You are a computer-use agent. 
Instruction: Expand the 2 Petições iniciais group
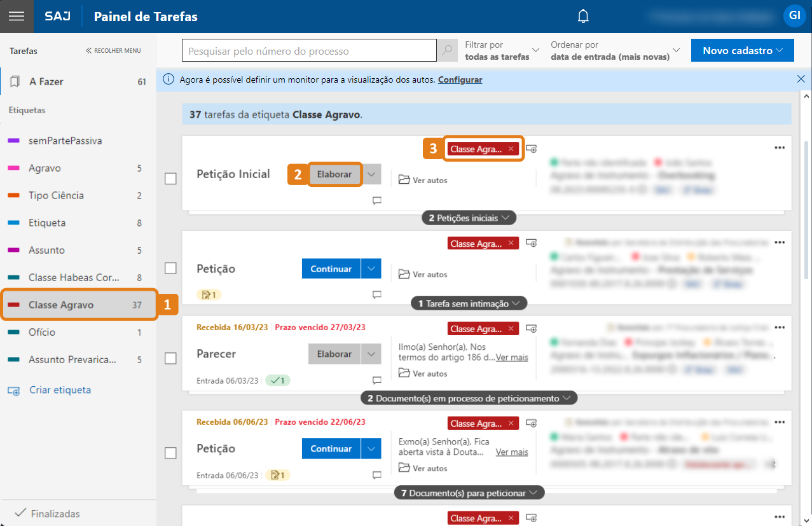click(x=469, y=218)
